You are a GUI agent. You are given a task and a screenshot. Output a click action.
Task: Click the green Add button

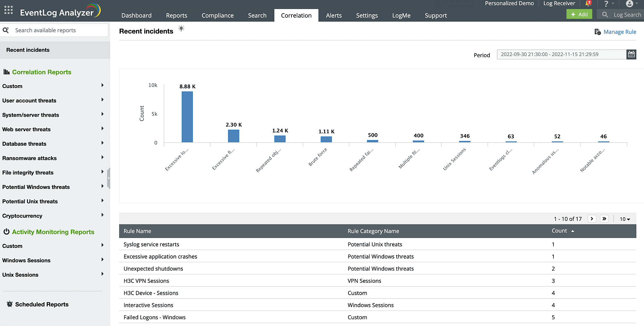point(579,14)
